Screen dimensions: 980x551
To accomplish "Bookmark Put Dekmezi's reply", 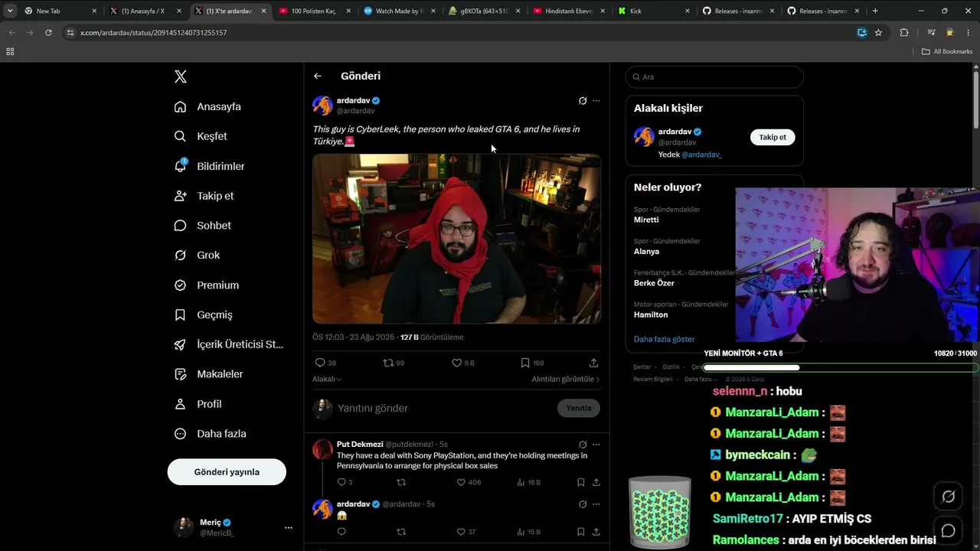I will (581, 482).
